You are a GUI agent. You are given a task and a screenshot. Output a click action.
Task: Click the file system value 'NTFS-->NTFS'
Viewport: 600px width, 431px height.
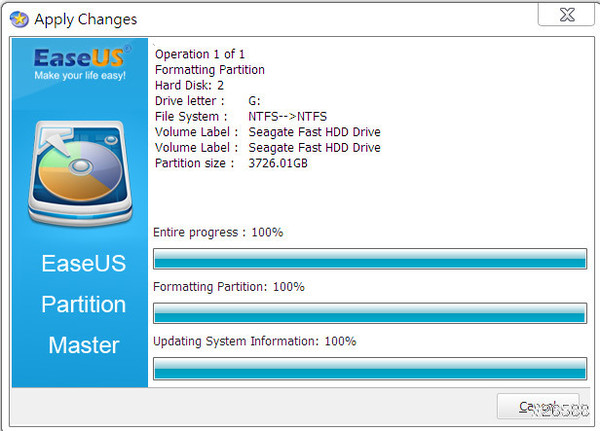(x=287, y=116)
